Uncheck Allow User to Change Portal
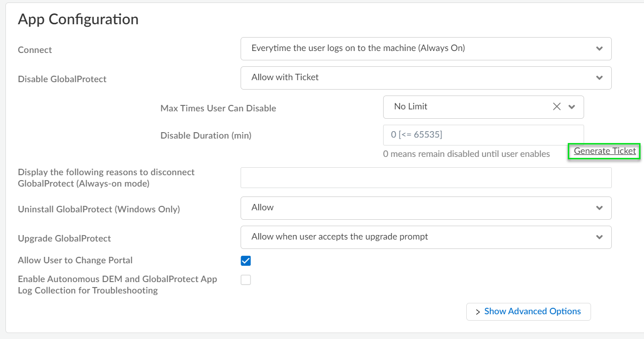The image size is (644, 339). click(246, 261)
